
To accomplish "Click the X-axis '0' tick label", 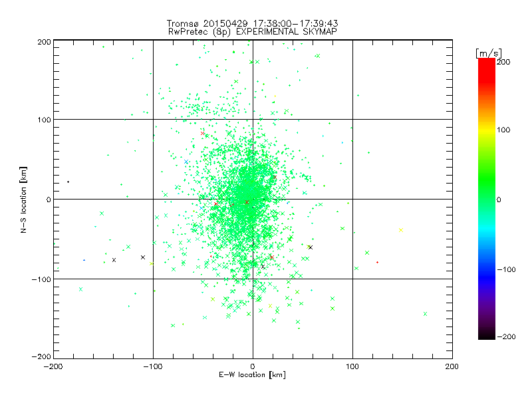I will (x=253, y=366).
